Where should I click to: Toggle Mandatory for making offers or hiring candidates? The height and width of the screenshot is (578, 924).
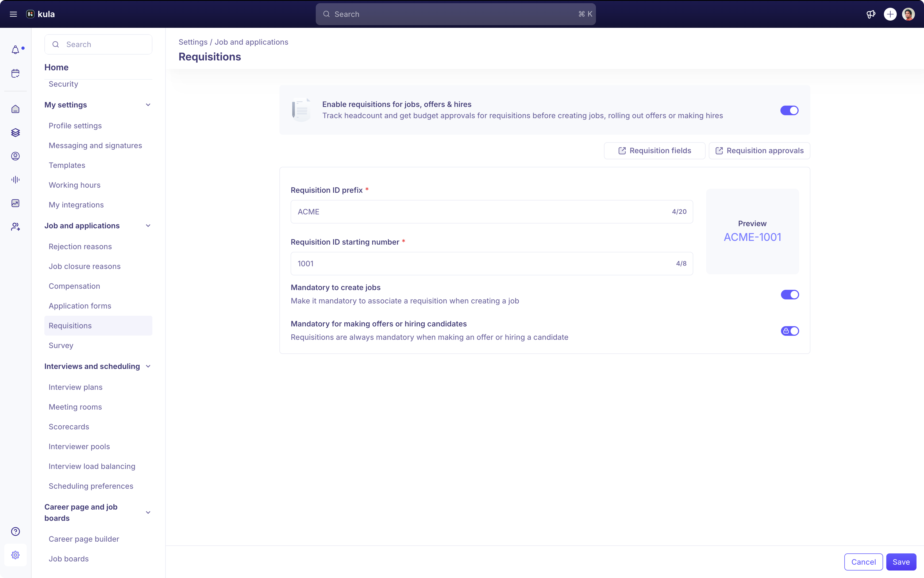[790, 331]
